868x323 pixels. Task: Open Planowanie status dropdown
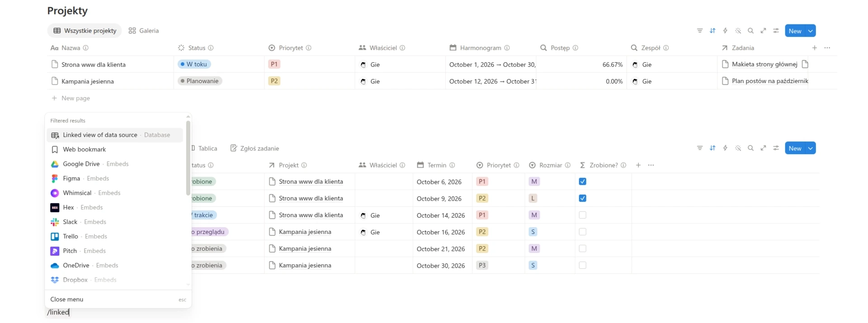click(200, 81)
